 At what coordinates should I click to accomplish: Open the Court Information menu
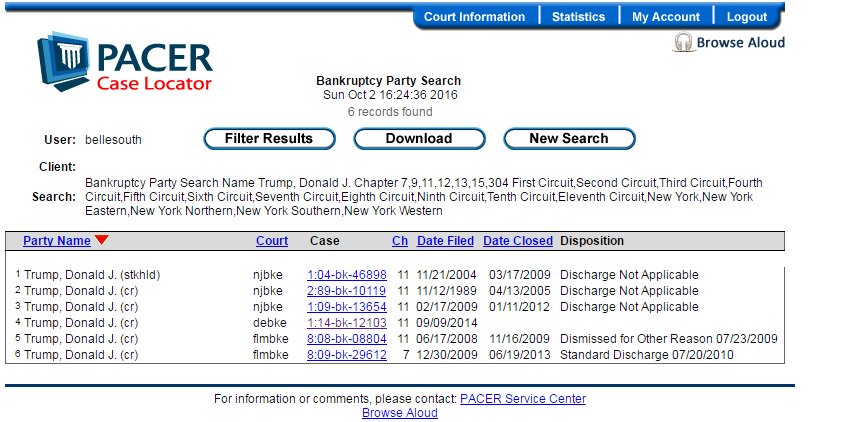[x=474, y=17]
